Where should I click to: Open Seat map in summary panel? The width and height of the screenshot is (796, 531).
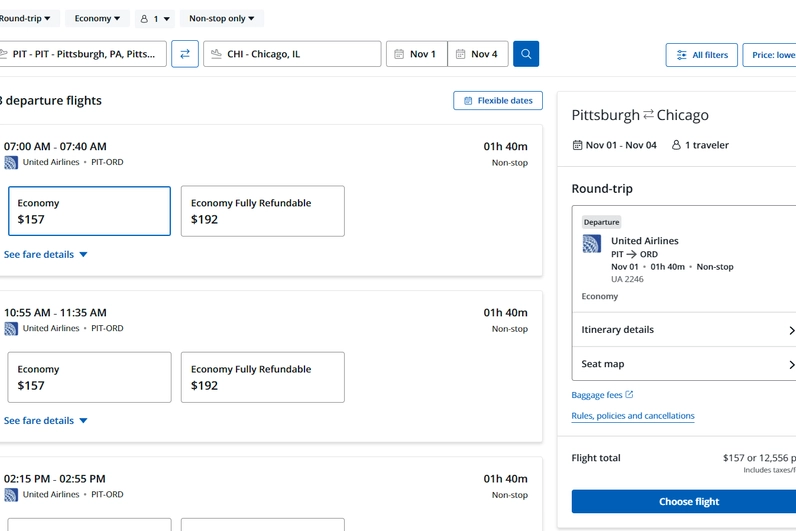click(x=684, y=364)
